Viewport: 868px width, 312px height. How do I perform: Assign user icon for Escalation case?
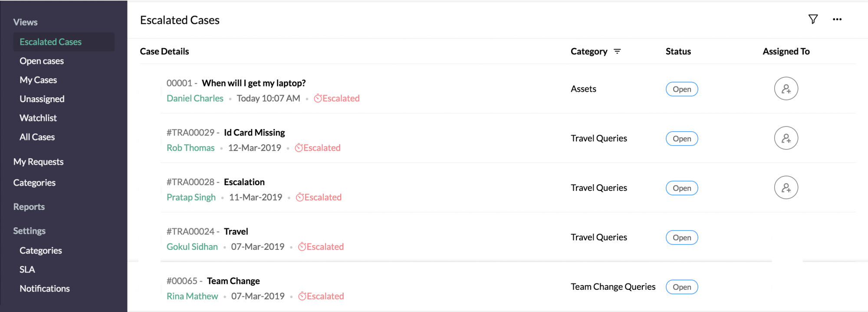coord(786,188)
